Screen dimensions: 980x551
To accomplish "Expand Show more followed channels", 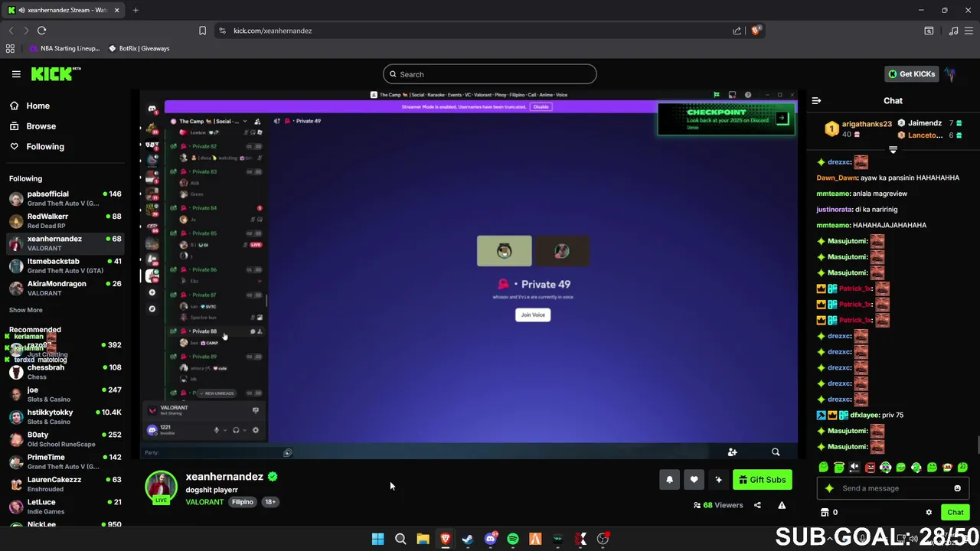I will (26, 310).
